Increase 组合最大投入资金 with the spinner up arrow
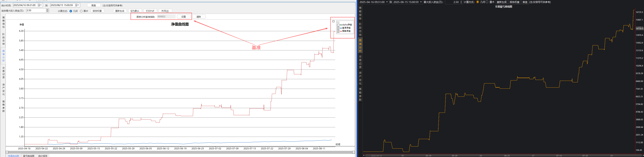The width and height of the screenshot is (644, 157). click(47, 10)
